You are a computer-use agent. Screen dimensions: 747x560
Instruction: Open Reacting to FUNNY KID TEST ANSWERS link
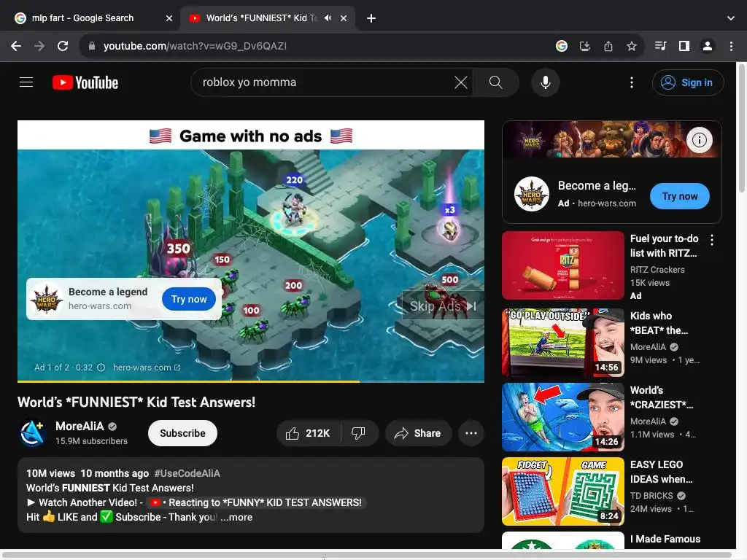tap(256, 502)
